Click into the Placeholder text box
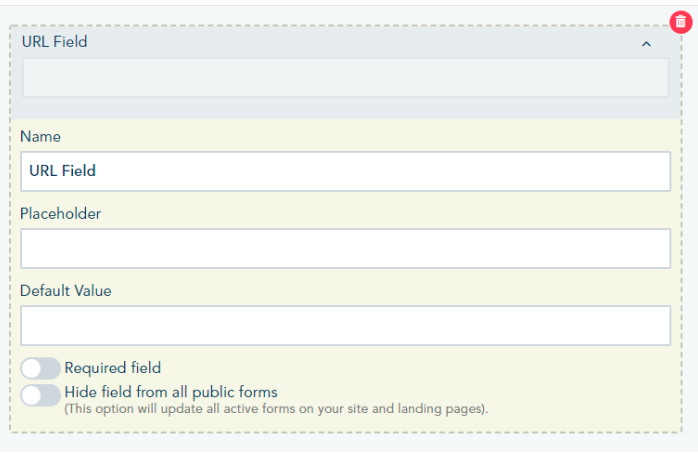This screenshot has width=698, height=455. pyautogui.click(x=345, y=248)
